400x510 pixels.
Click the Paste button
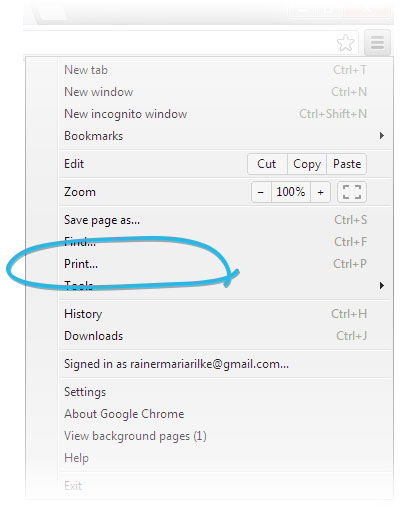pyautogui.click(x=347, y=164)
